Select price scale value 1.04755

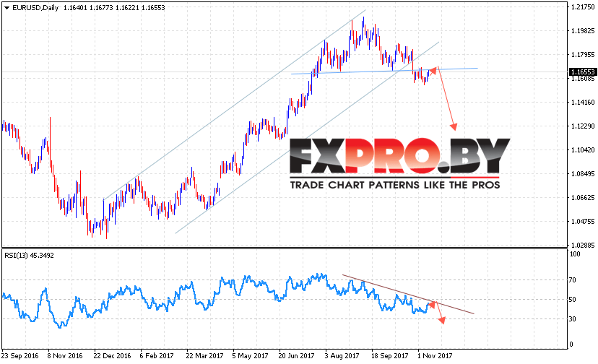(583, 221)
